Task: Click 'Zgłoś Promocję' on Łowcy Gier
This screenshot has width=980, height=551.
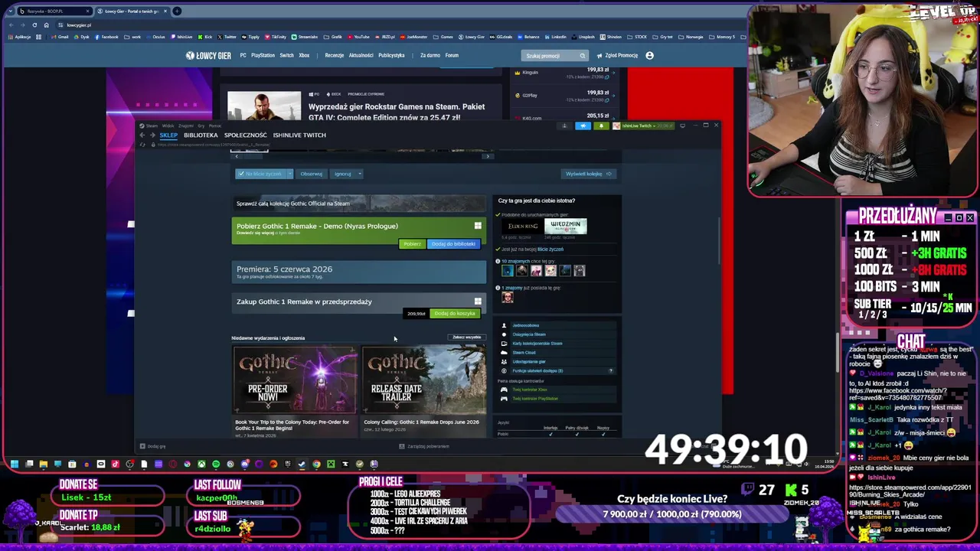Action: [x=617, y=55]
